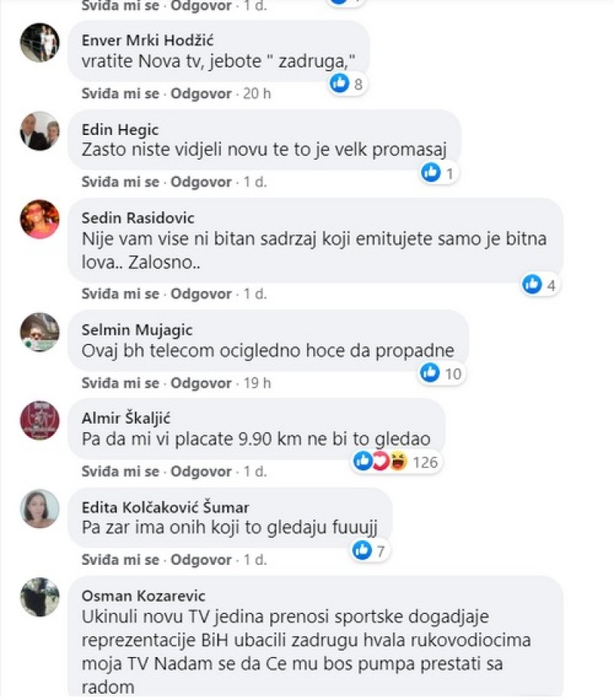The width and height of the screenshot is (614, 700).
Task: Reply to Edin Hegic's comment with Odgovor
Action: tap(201, 182)
